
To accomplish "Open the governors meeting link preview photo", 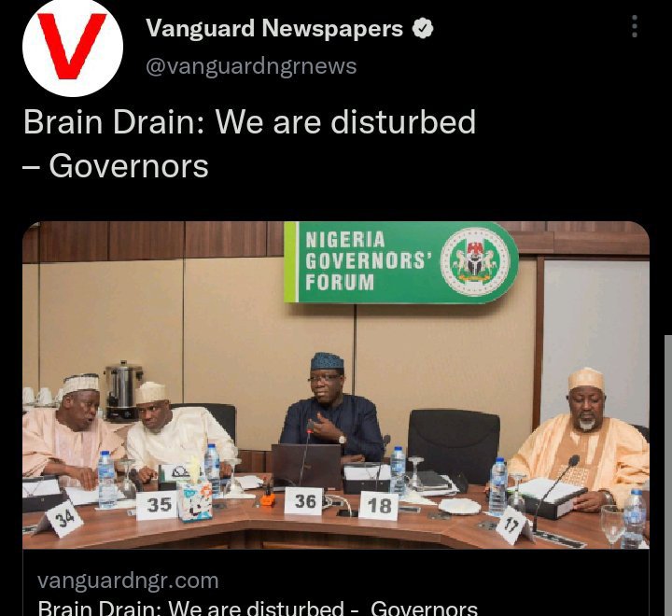I will (336, 385).
